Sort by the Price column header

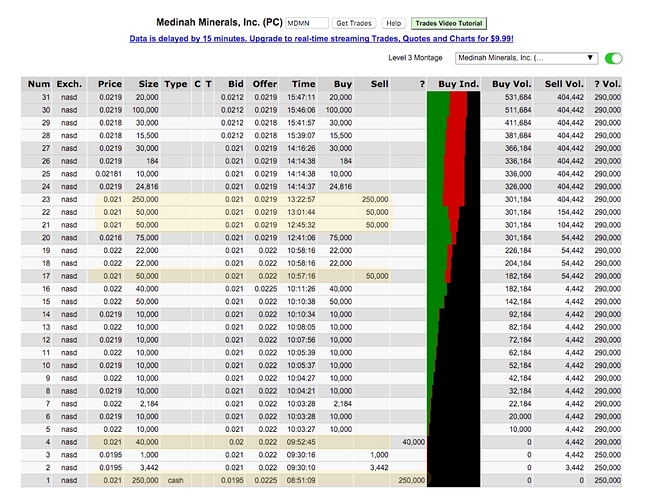click(110, 84)
